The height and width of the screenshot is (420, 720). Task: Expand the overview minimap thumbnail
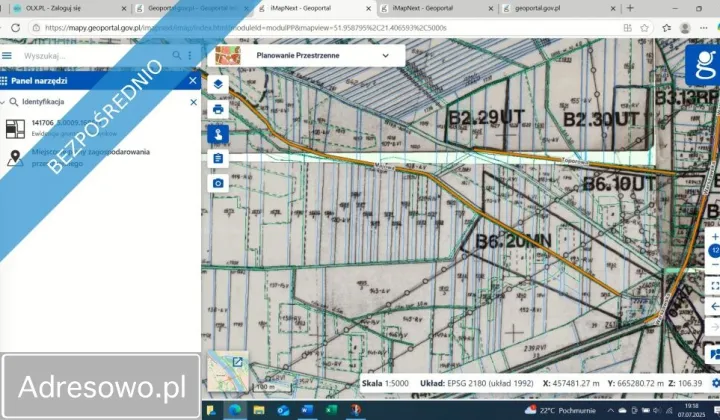click(238, 362)
